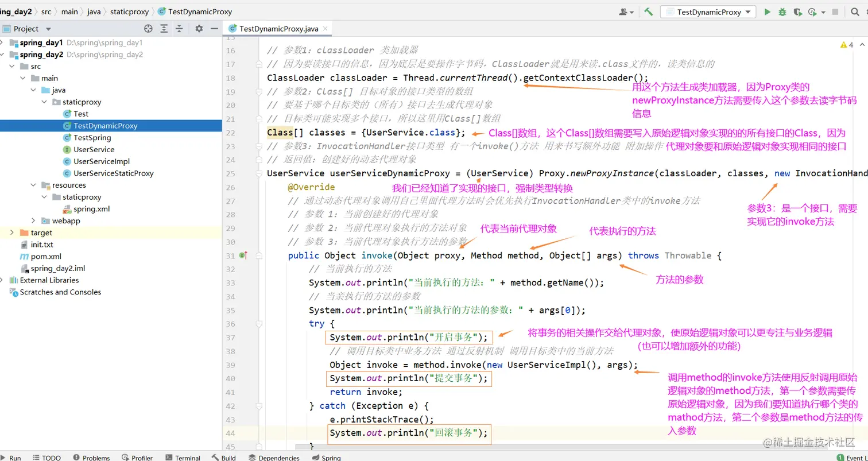Expand the target folder

[x=12, y=233]
